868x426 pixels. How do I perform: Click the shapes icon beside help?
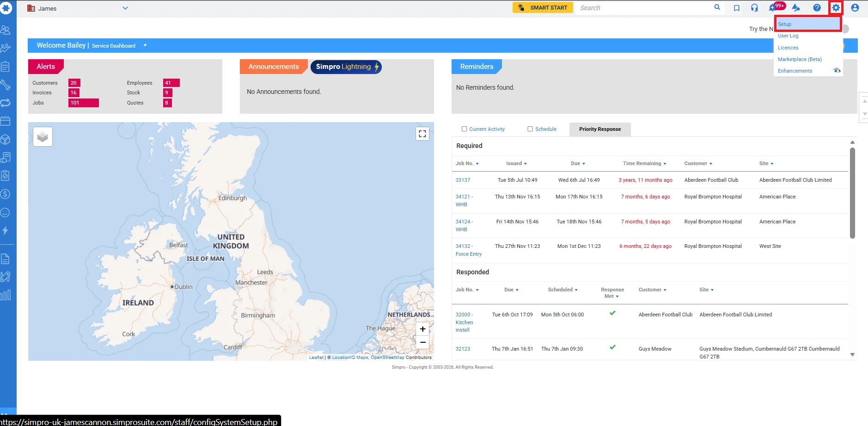click(796, 8)
